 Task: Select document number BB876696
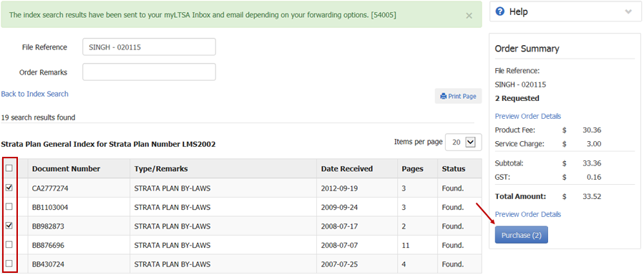48,246
